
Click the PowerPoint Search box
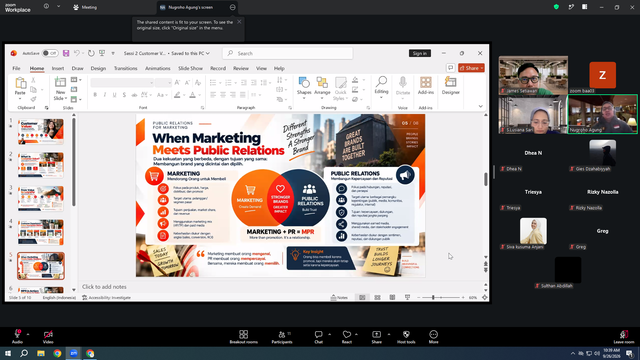(x=287, y=53)
